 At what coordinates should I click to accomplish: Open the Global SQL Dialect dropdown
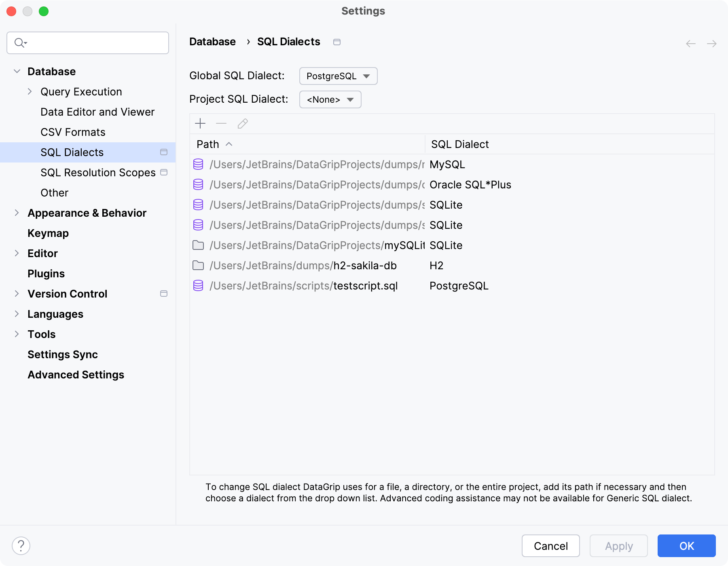point(338,76)
